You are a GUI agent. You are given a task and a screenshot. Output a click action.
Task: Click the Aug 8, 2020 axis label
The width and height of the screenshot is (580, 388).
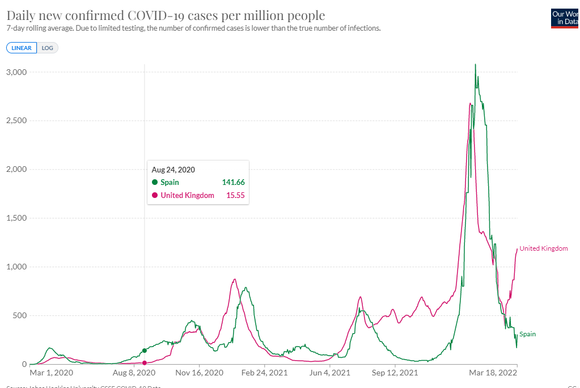point(134,372)
